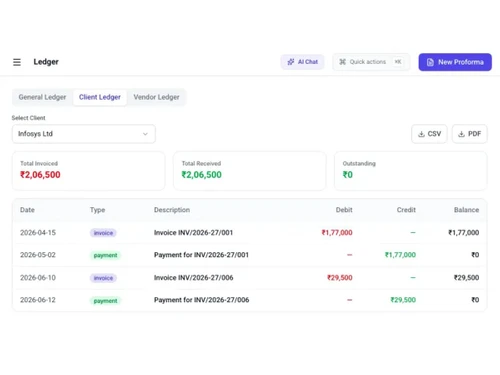Click payment badge in 2026-06-12 row
The height and width of the screenshot is (375, 500).
pyautogui.click(x=105, y=301)
